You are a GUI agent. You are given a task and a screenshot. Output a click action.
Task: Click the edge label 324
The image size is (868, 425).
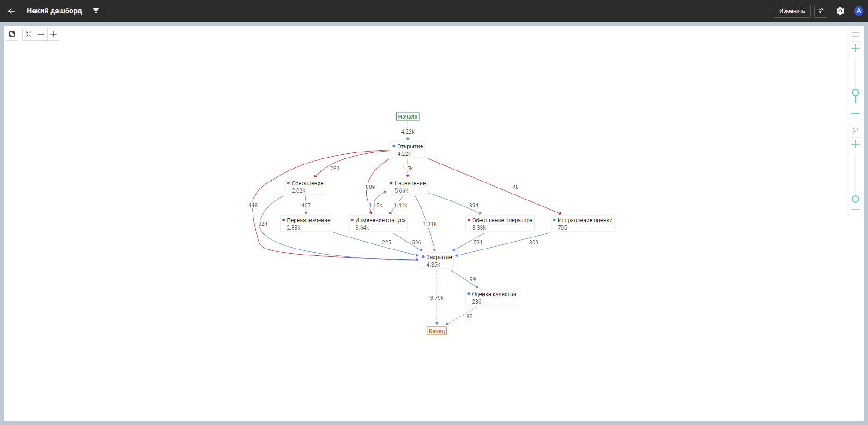point(263,224)
